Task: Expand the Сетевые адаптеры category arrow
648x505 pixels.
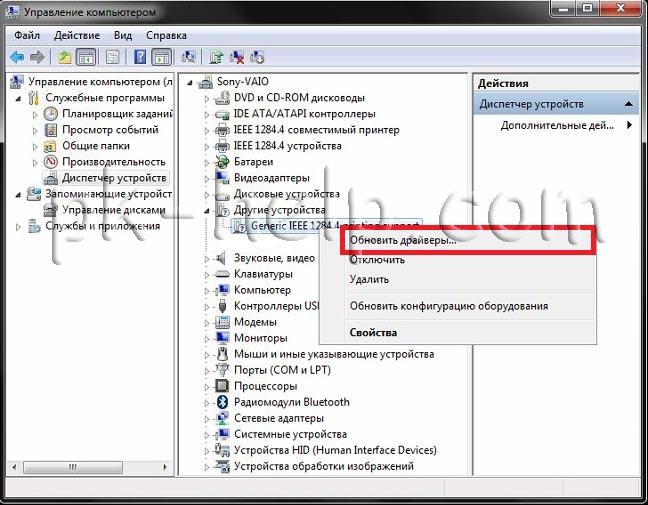Action: point(208,418)
